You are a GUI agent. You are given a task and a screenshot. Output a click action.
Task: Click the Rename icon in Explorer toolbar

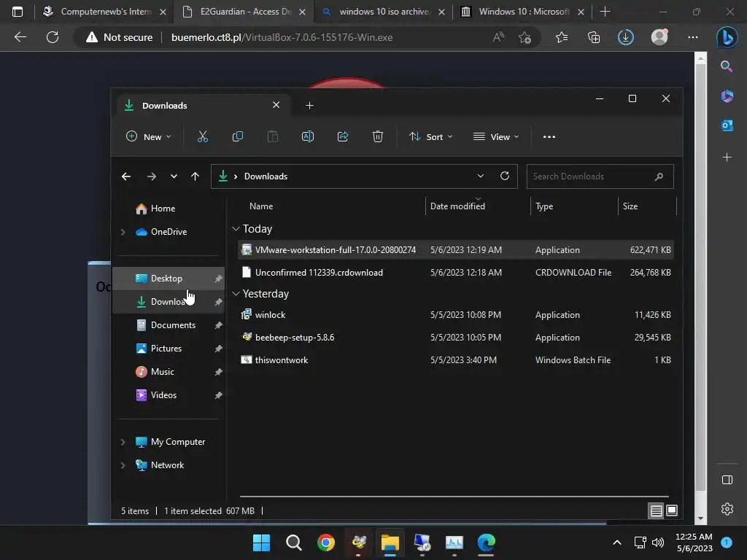[308, 136]
